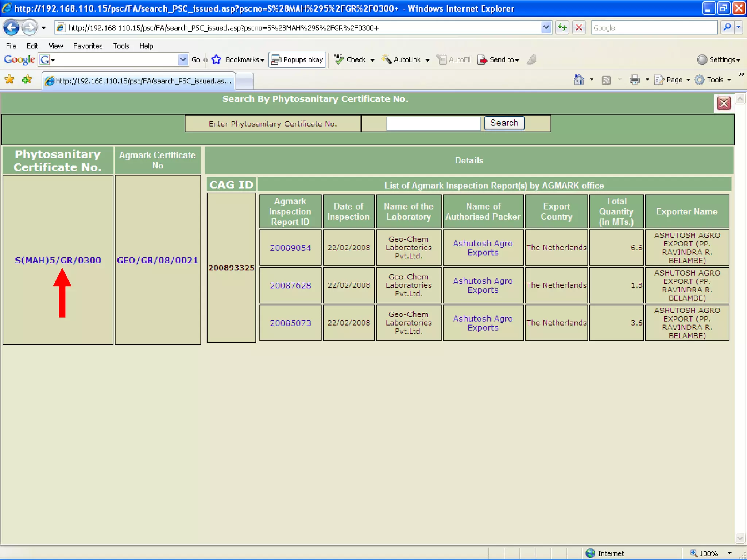Click the Search button for certificate
The width and height of the screenshot is (747, 560).
point(504,123)
